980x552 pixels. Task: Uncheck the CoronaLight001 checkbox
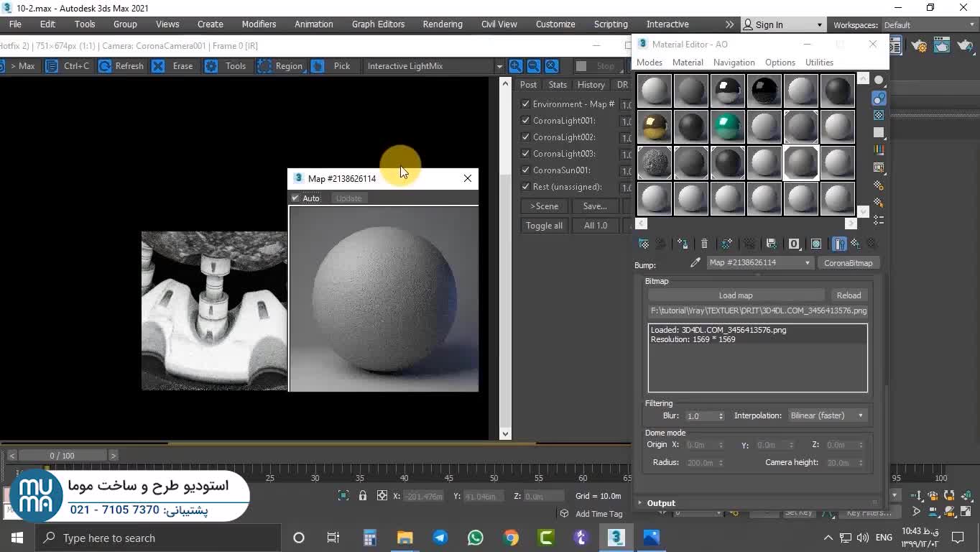point(526,121)
